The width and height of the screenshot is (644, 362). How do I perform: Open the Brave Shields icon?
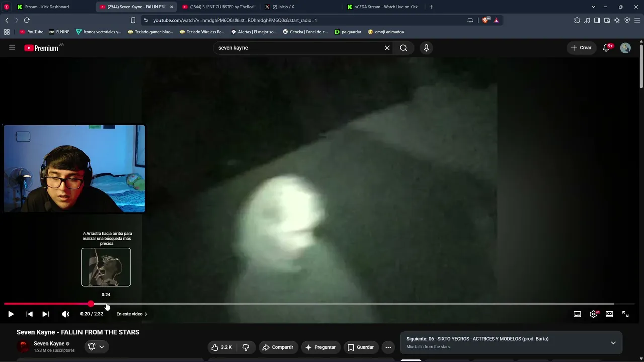point(486,20)
